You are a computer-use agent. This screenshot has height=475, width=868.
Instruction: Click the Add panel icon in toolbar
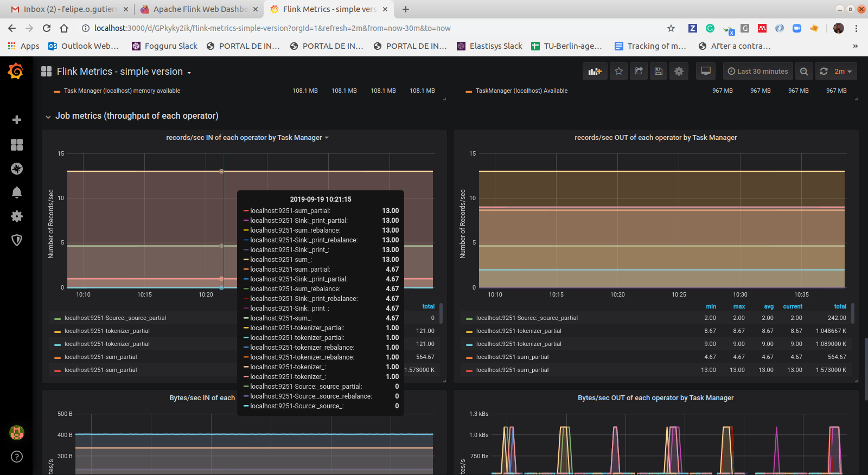595,72
